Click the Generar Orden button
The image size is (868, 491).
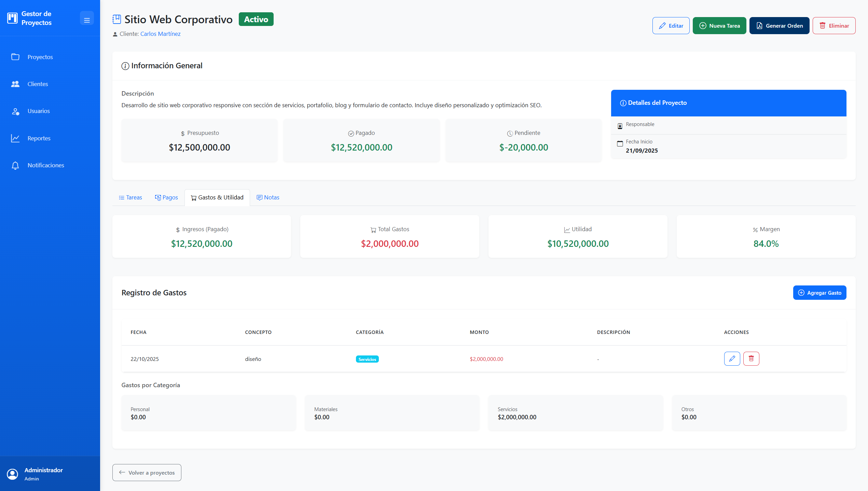(779, 26)
